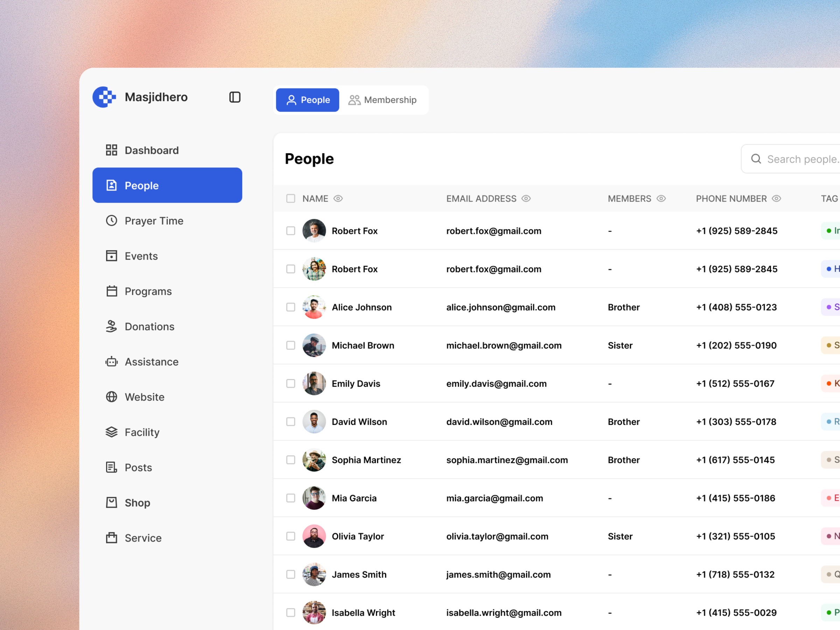Collapse the sidebar using the panel icon
Screen dimensions: 840x630
pyautogui.click(x=235, y=97)
